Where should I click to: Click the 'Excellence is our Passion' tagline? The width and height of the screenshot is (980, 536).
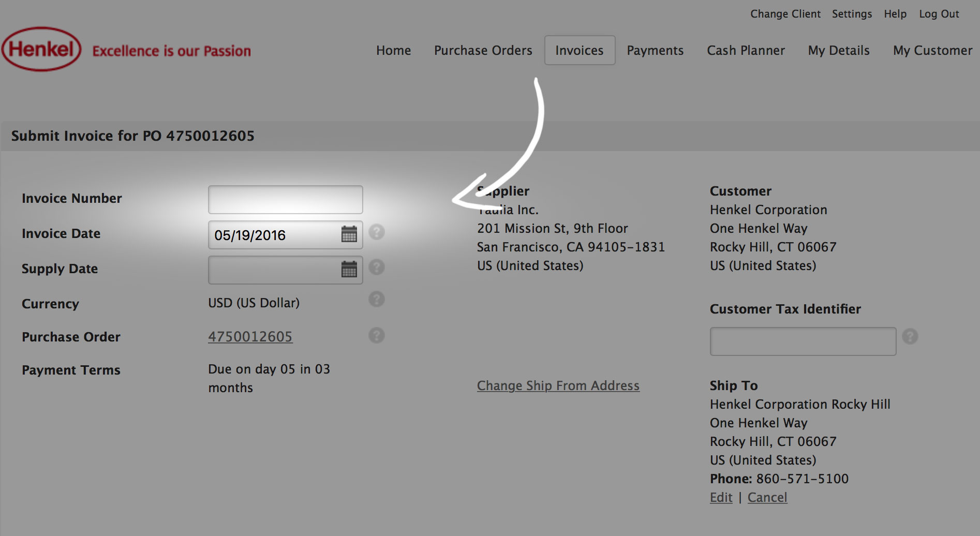tap(172, 51)
